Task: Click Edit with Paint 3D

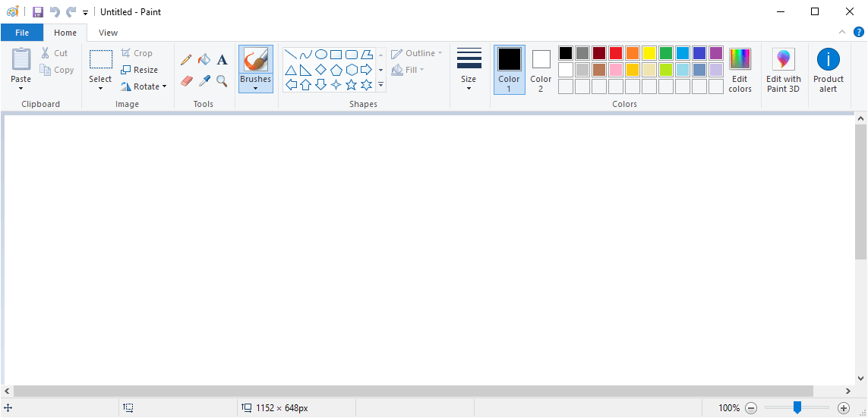Action: point(783,71)
